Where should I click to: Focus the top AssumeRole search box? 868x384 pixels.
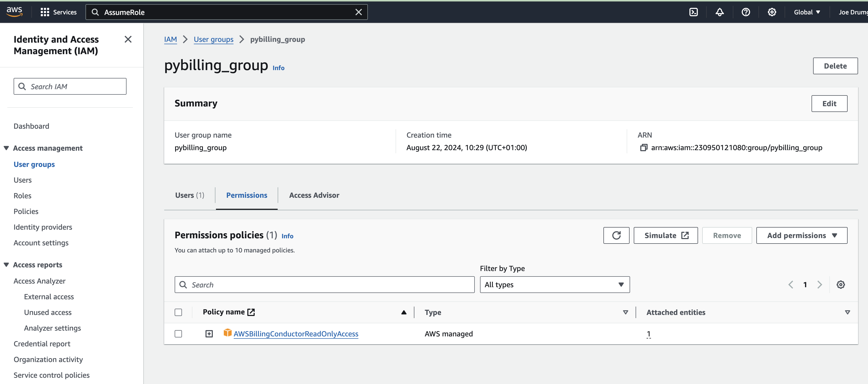(226, 12)
